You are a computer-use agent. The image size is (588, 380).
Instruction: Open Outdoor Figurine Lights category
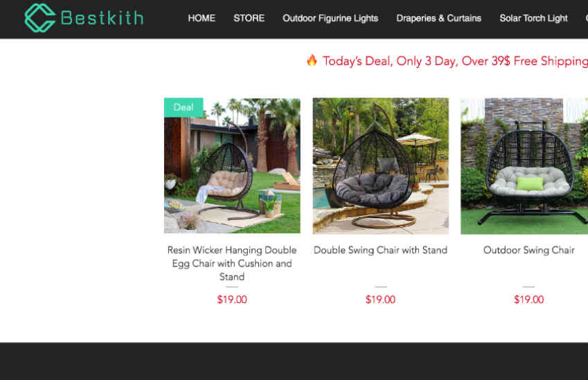[330, 19]
